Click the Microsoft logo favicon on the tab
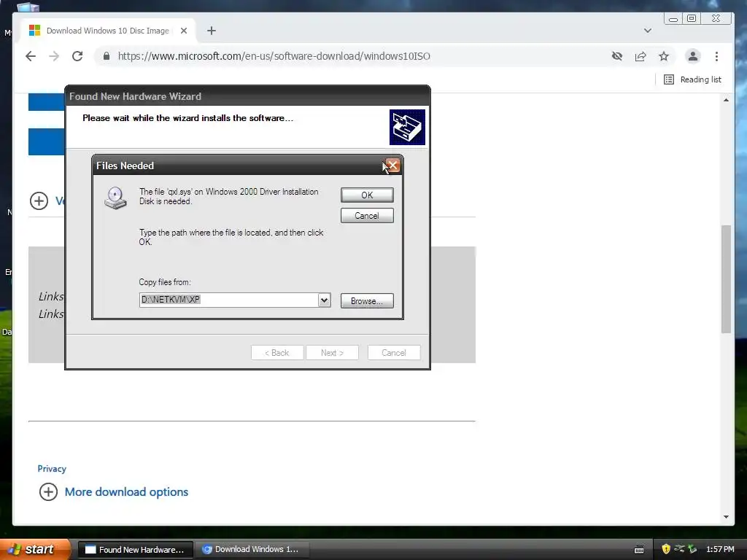The image size is (747, 560). point(35,31)
